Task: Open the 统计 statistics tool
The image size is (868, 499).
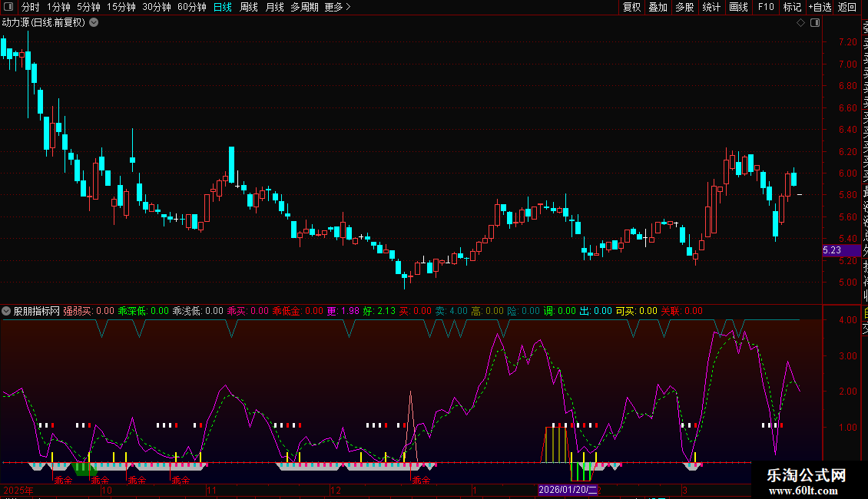Action: coord(711,7)
